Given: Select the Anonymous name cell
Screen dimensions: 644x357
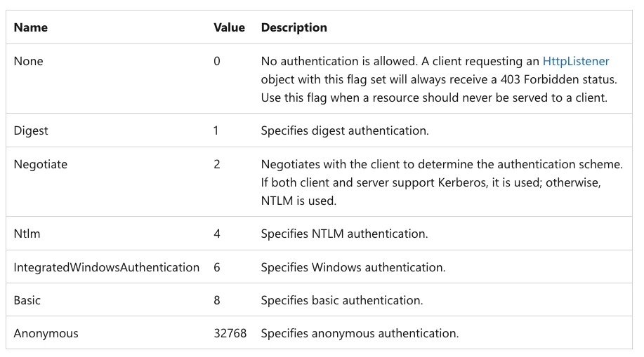Looking at the screenshot, I should (x=46, y=334).
